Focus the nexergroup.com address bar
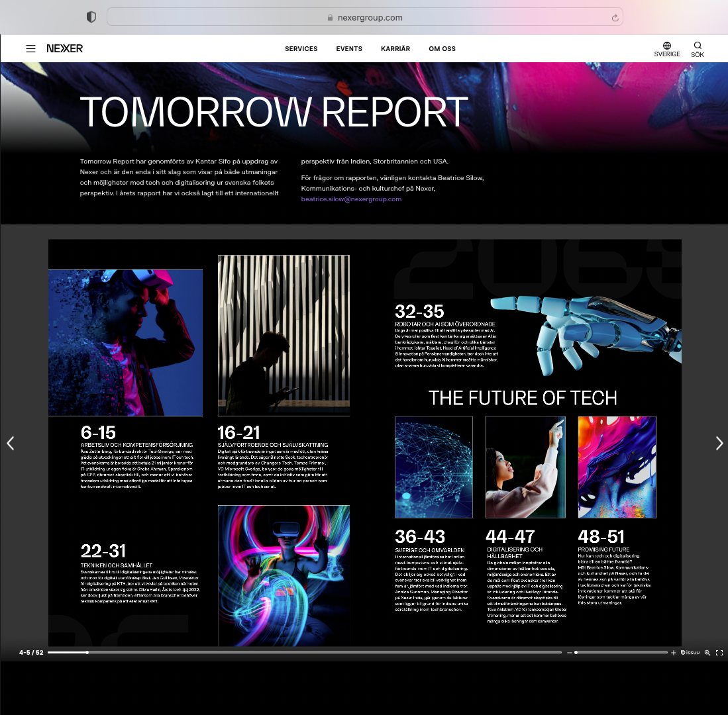 coord(365,17)
